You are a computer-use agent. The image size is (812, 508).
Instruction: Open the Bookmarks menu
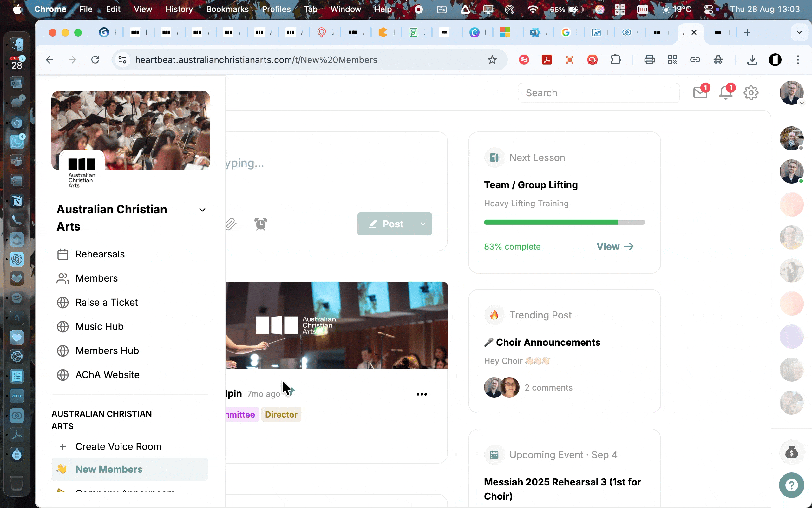tap(227, 9)
